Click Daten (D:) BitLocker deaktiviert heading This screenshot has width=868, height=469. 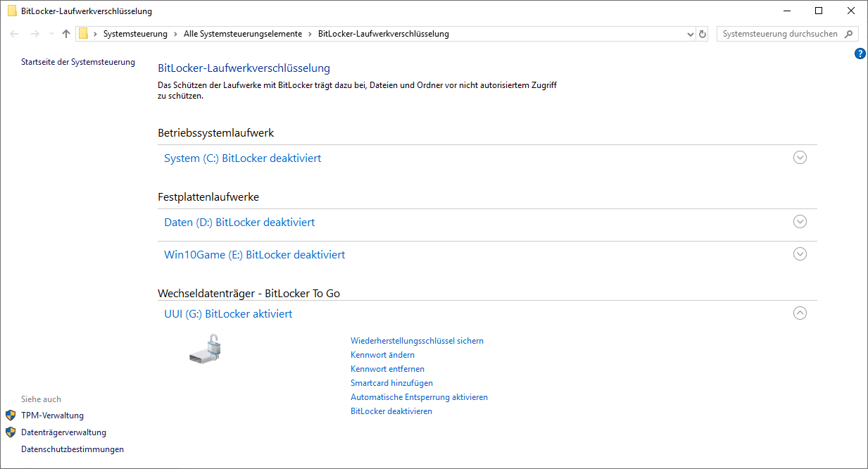point(239,223)
